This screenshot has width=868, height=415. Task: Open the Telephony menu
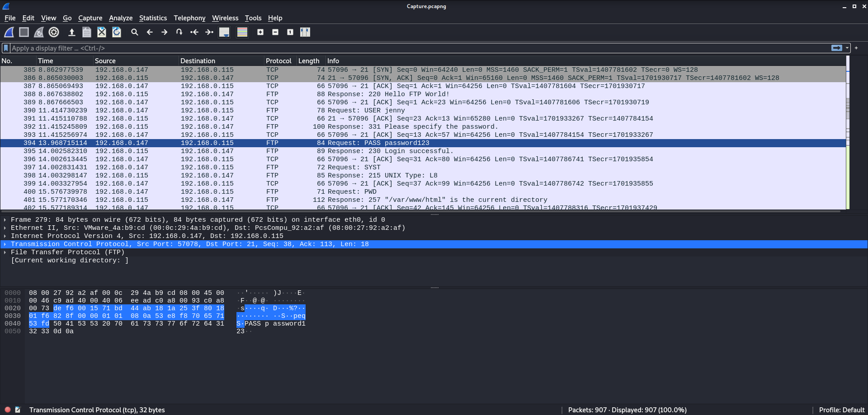(x=189, y=18)
